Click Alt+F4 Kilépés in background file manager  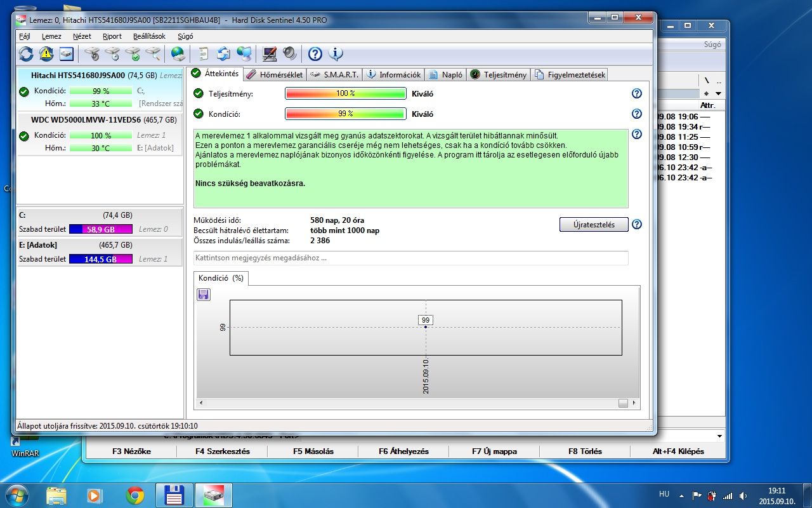pos(678,451)
